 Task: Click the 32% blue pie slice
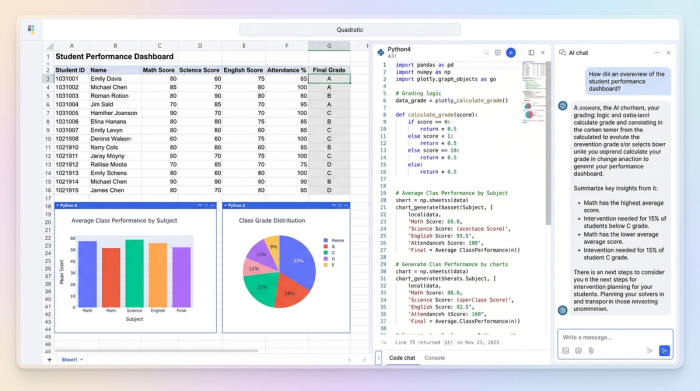[298, 261]
